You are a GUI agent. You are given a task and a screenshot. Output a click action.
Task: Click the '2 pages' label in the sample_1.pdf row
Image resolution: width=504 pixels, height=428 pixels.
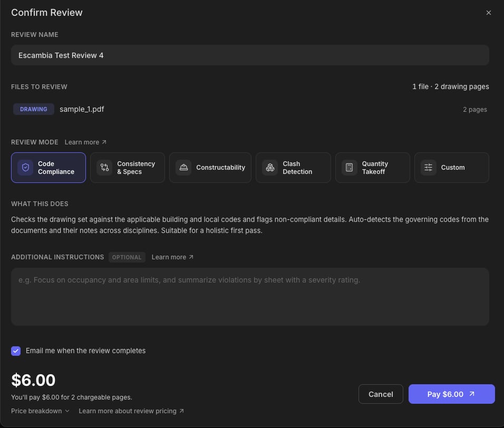coord(475,110)
